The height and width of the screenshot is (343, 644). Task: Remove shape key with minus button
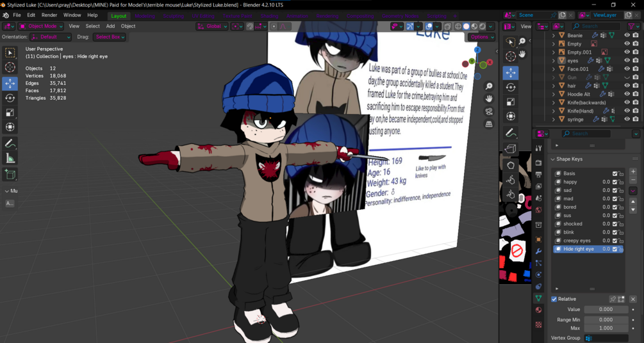pos(633,180)
